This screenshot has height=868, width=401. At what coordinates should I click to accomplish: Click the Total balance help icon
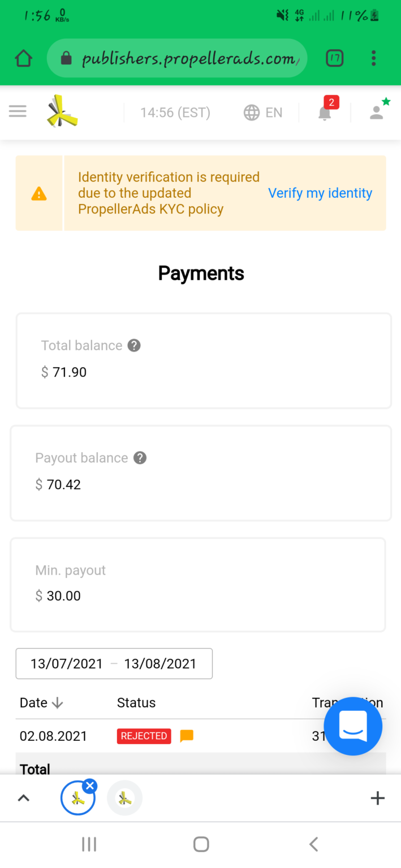[134, 345]
